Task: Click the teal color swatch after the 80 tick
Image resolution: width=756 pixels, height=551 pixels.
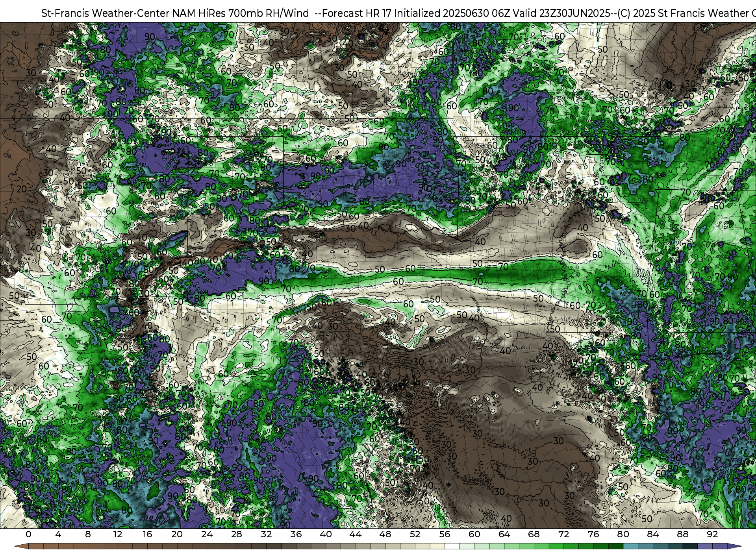Action: [631, 546]
